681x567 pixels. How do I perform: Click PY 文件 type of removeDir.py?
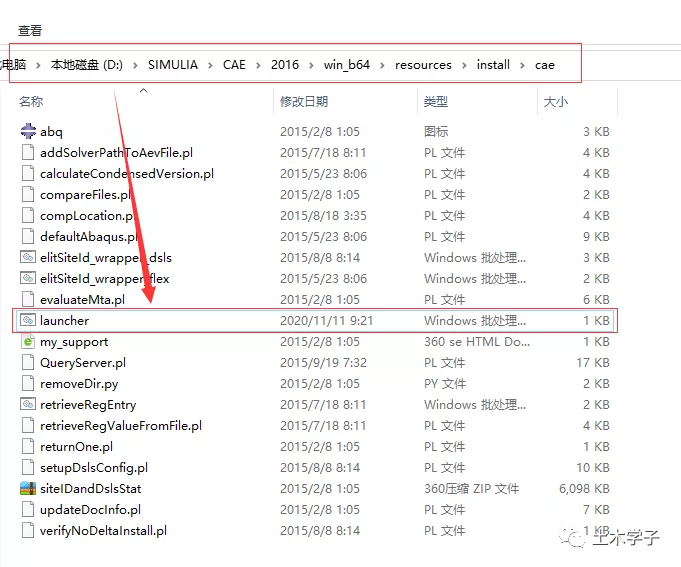click(x=445, y=384)
